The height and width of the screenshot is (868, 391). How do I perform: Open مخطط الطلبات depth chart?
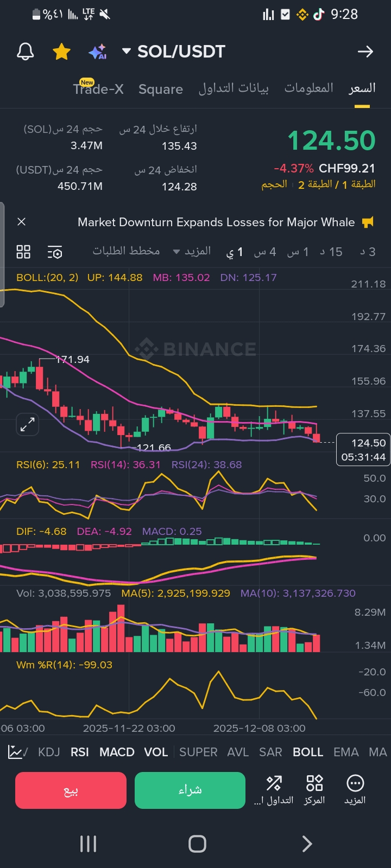pyautogui.click(x=126, y=251)
